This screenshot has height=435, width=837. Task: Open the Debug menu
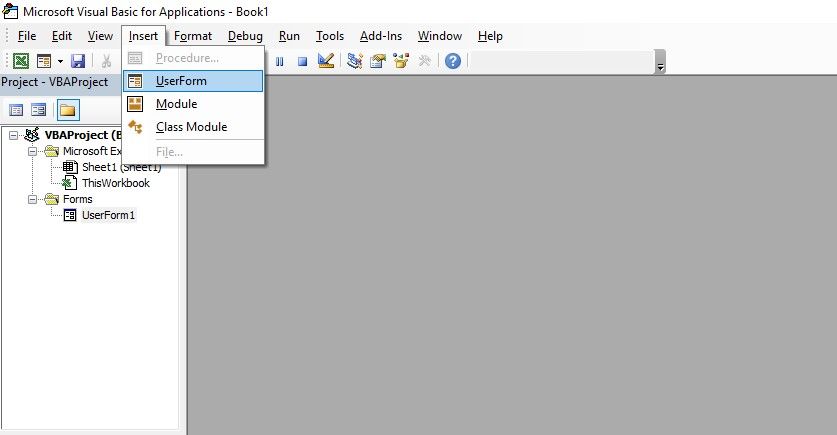245,36
